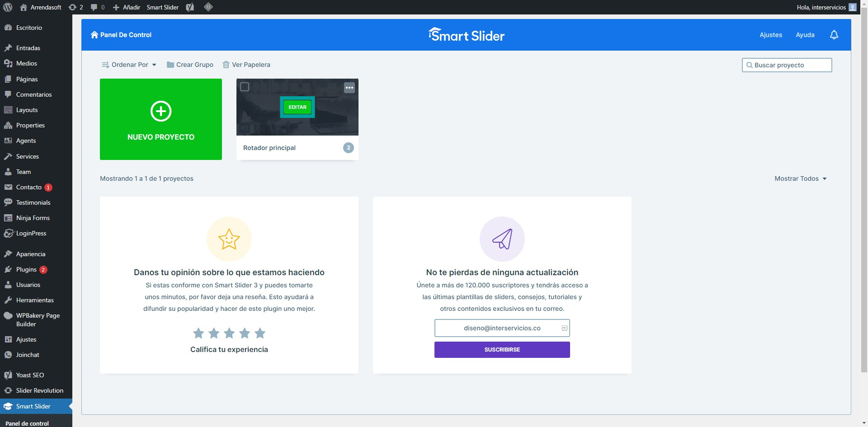Rate with the first star
The height and width of the screenshot is (427, 868).
198,333
